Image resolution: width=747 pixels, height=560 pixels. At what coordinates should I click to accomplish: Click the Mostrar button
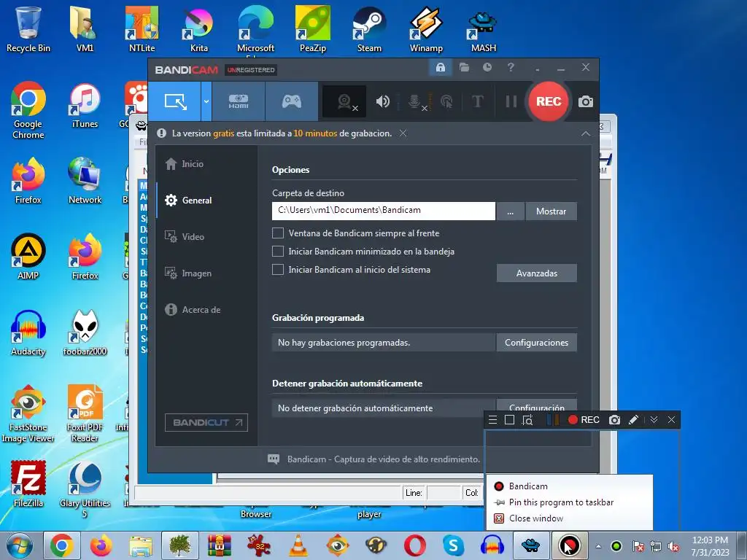pos(551,211)
